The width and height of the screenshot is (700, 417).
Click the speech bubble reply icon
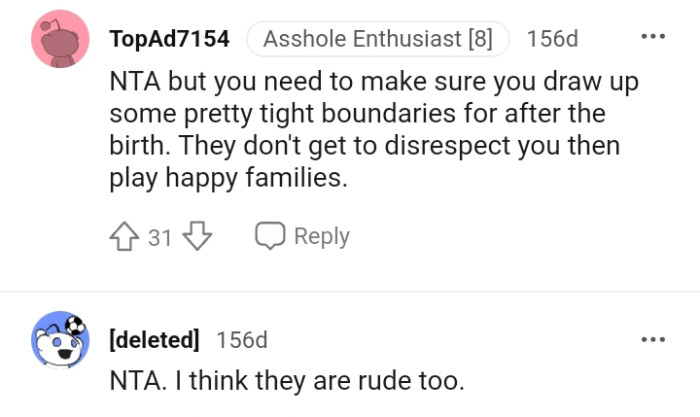[270, 237]
